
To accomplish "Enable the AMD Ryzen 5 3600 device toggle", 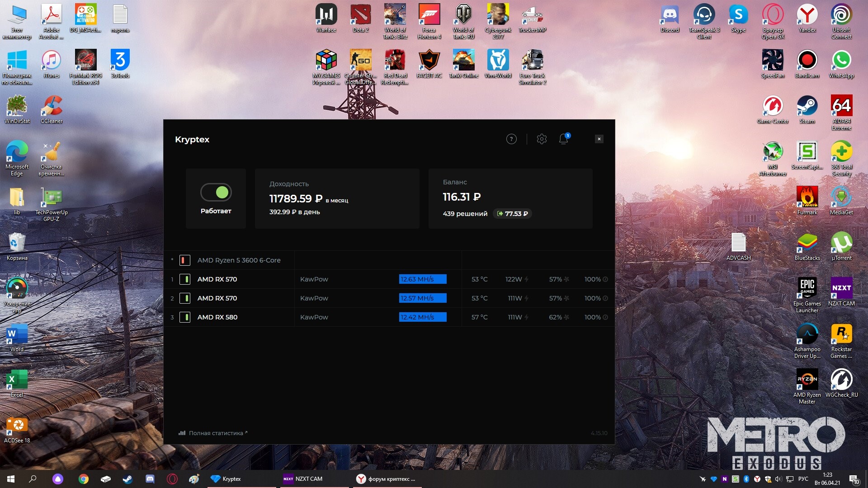I will (x=184, y=260).
